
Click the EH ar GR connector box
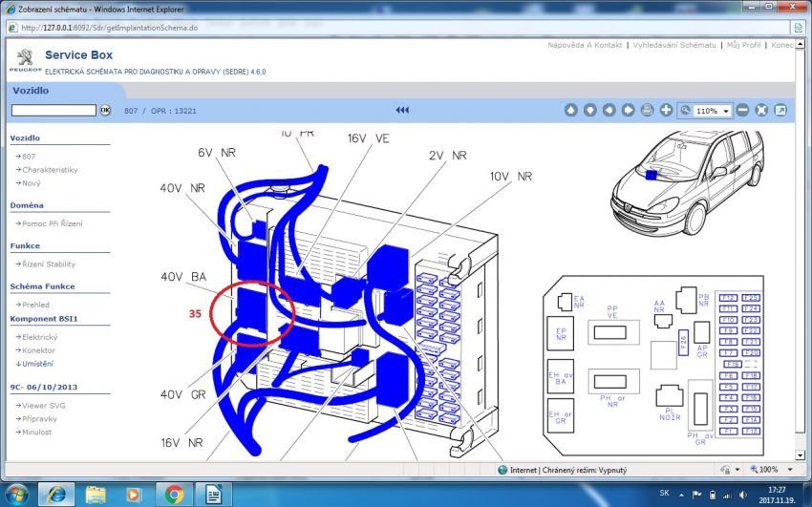point(561,415)
